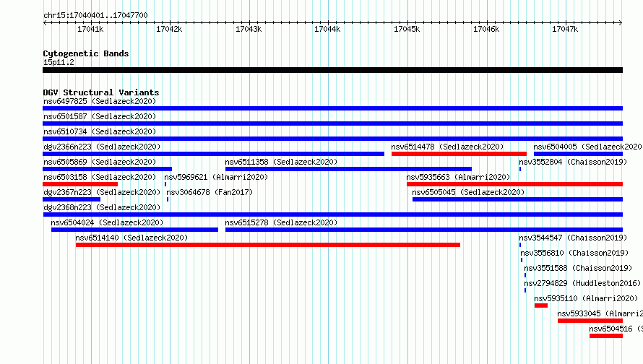The image size is (643, 364).
Task: Click the dgv2368n223 (Sedlazeck2020) label
Action: click(102, 207)
